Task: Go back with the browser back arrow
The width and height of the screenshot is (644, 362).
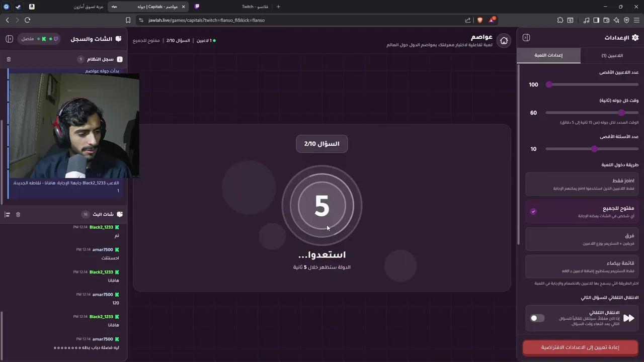Action: (7, 20)
